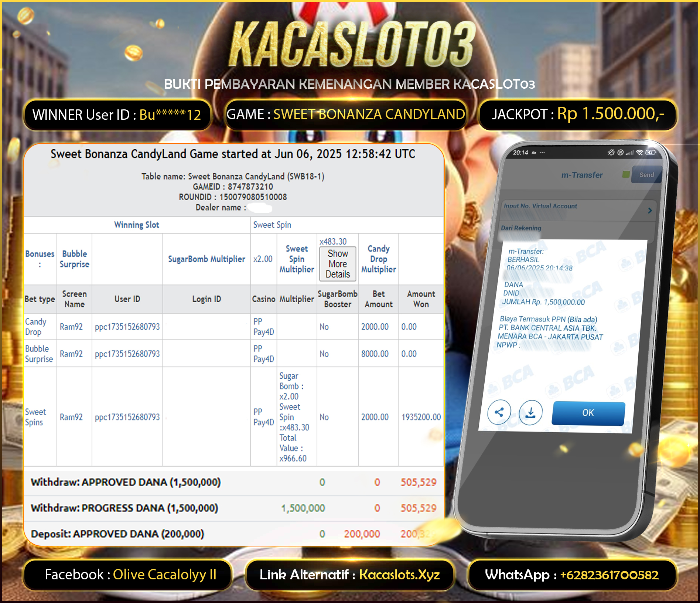Click the GAMEID 8747873210 text
Viewport: 700px width, 603px height.
(x=233, y=187)
